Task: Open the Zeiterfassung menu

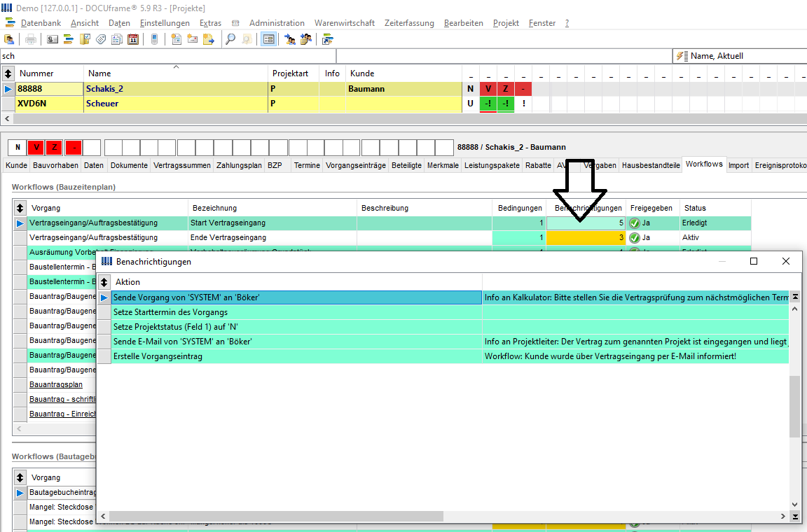Action: [x=409, y=23]
